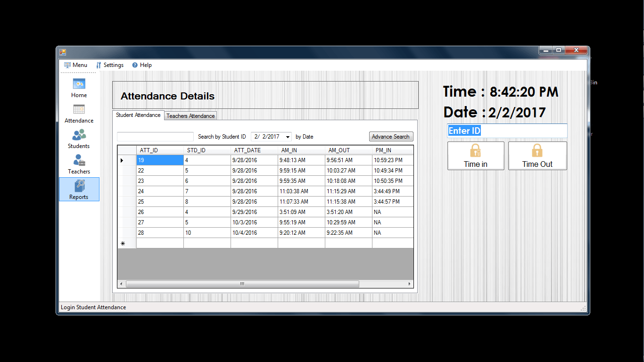
Task: Click the Advance Search button
Action: click(391, 137)
